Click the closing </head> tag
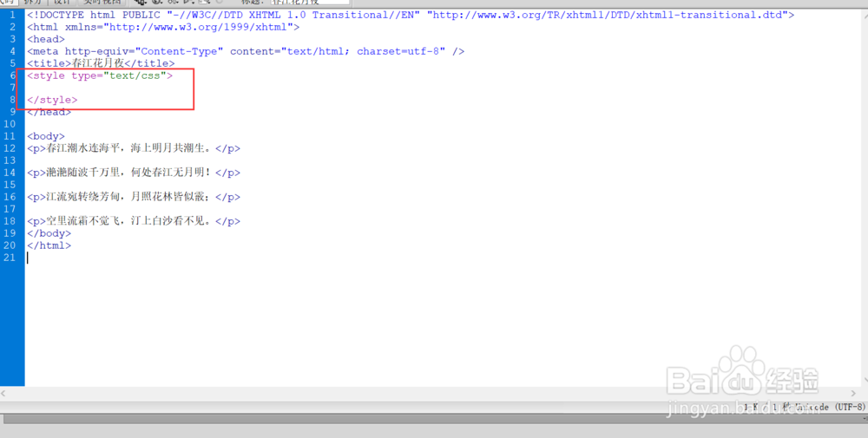868x438 pixels. [49, 112]
